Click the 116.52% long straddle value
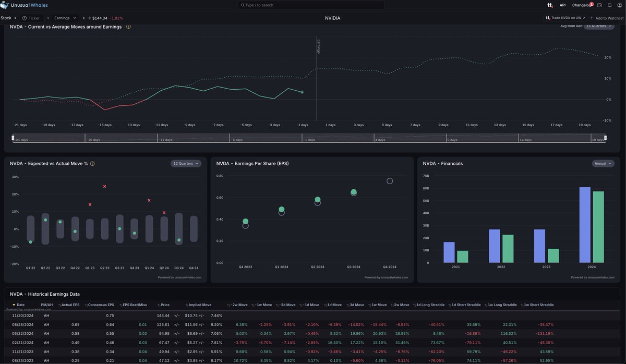 click(x=508, y=333)
